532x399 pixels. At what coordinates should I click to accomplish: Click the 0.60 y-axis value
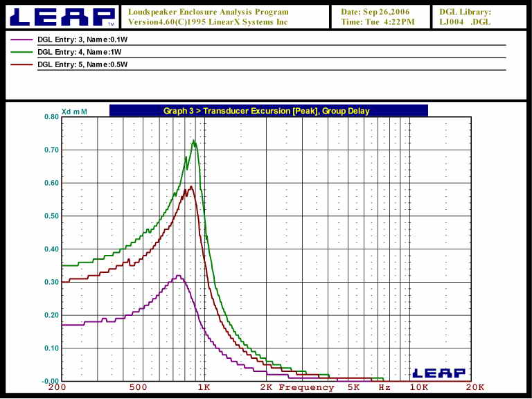[51, 183]
